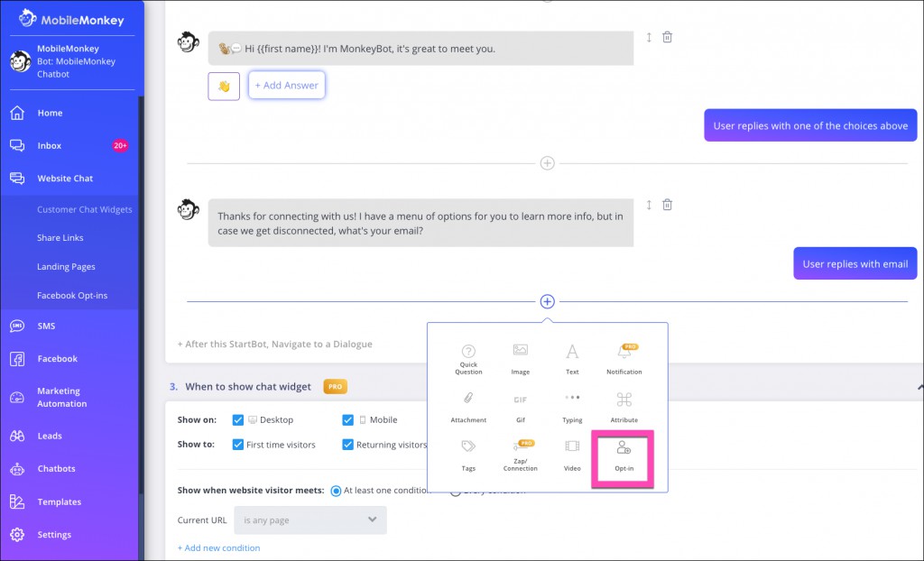The image size is (924, 561).
Task: Open Share Links page
Action: [60, 237]
